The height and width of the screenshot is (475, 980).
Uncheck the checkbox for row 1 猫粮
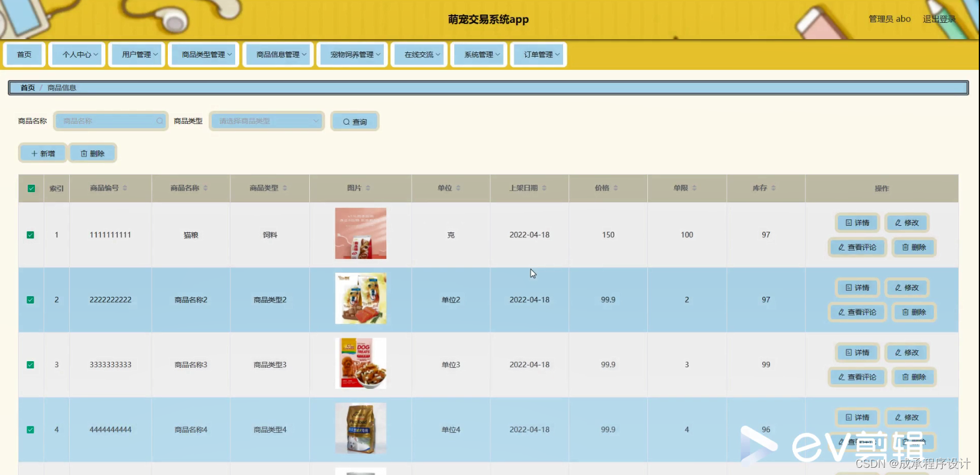coord(31,235)
